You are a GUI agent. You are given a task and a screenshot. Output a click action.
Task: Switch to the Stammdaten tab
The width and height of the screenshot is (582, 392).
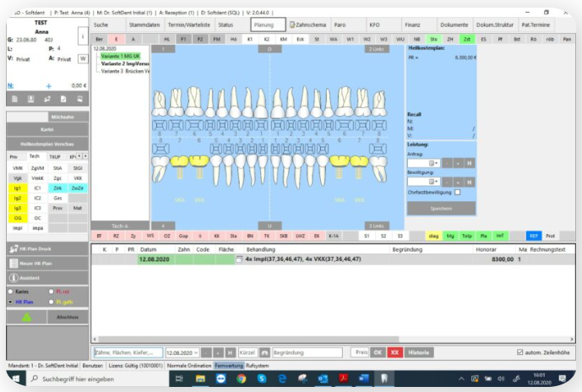pyautogui.click(x=144, y=24)
